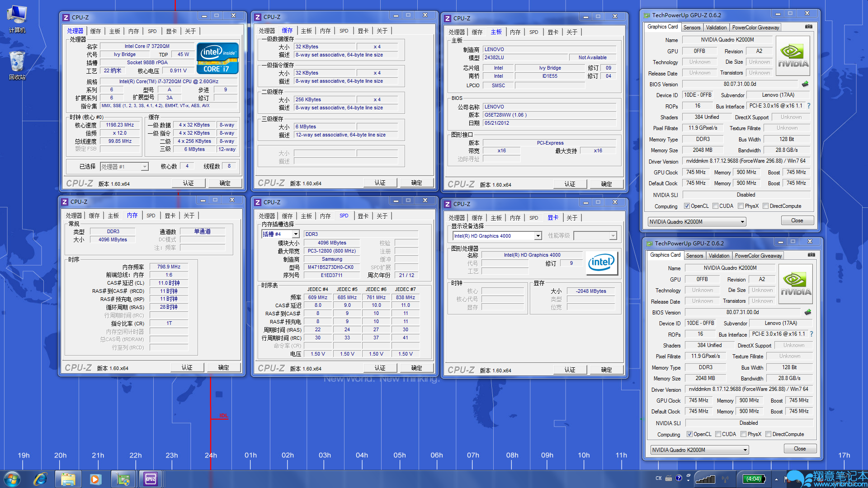This screenshot has height=488, width=868.
Task: Click Bus Interface question mark in upper GPU-Z
Action: [809, 106]
